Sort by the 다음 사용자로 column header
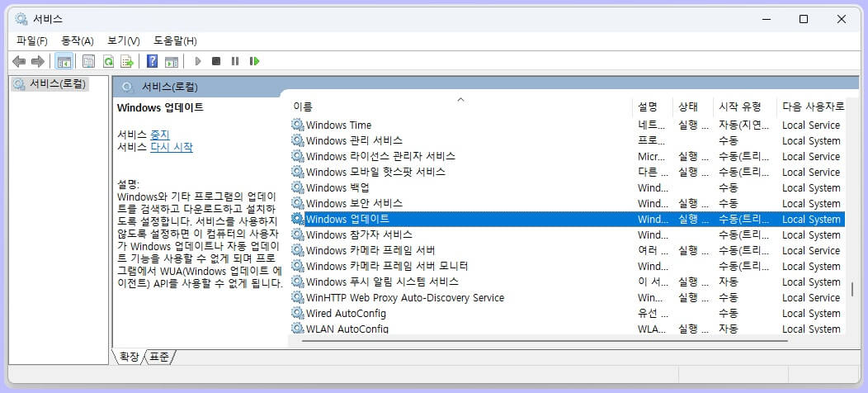Screen dimensions: 868x393 [812, 107]
